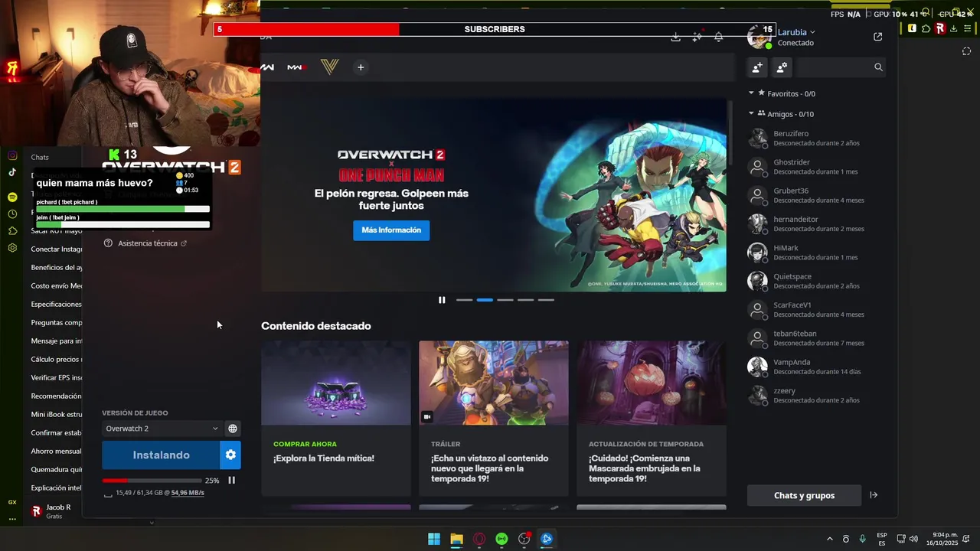This screenshot has height=551, width=980.
Task: Select friend hernandeitor
Action: (x=816, y=224)
